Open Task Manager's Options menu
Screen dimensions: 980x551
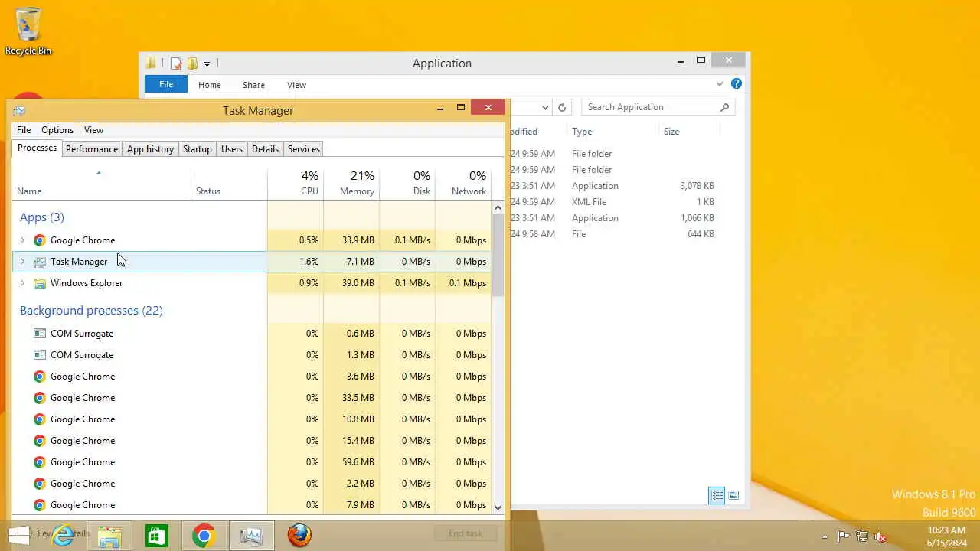[x=57, y=130]
